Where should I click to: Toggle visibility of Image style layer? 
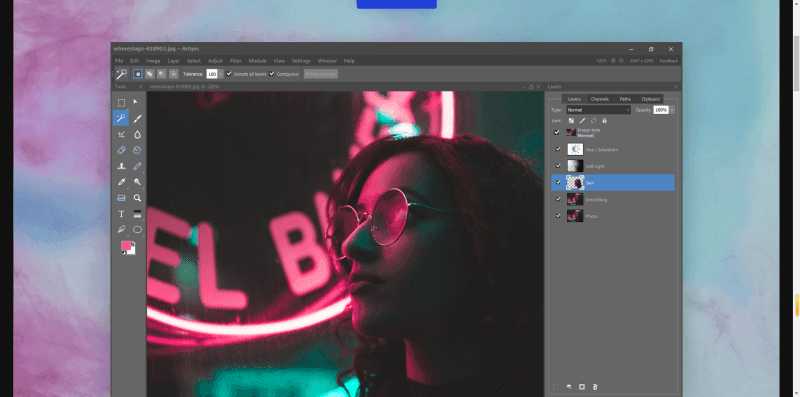557,132
